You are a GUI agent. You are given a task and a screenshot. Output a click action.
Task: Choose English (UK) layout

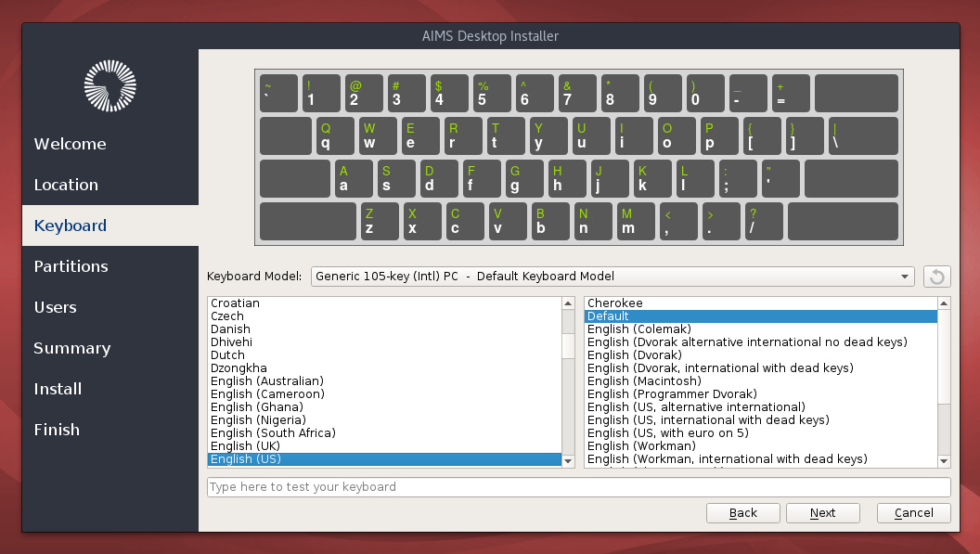385,445
